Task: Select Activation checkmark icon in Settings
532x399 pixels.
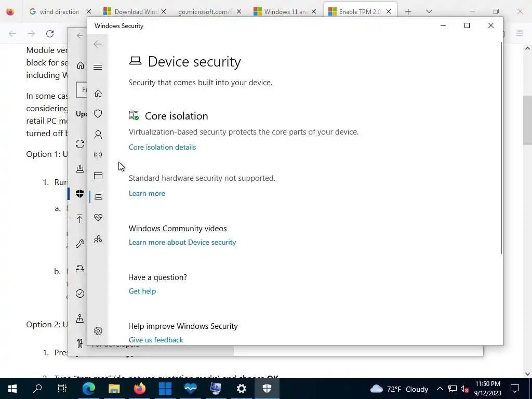Action: (x=80, y=294)
